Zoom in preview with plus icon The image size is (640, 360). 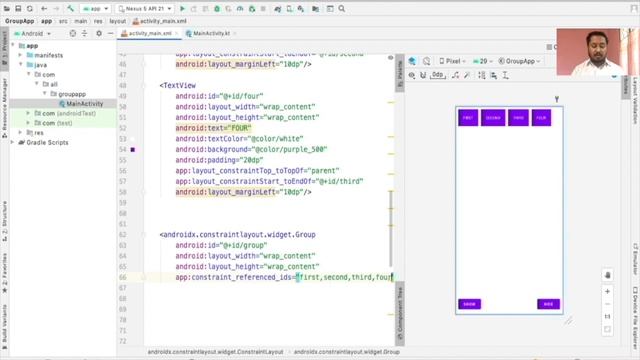tap(607, 291)
